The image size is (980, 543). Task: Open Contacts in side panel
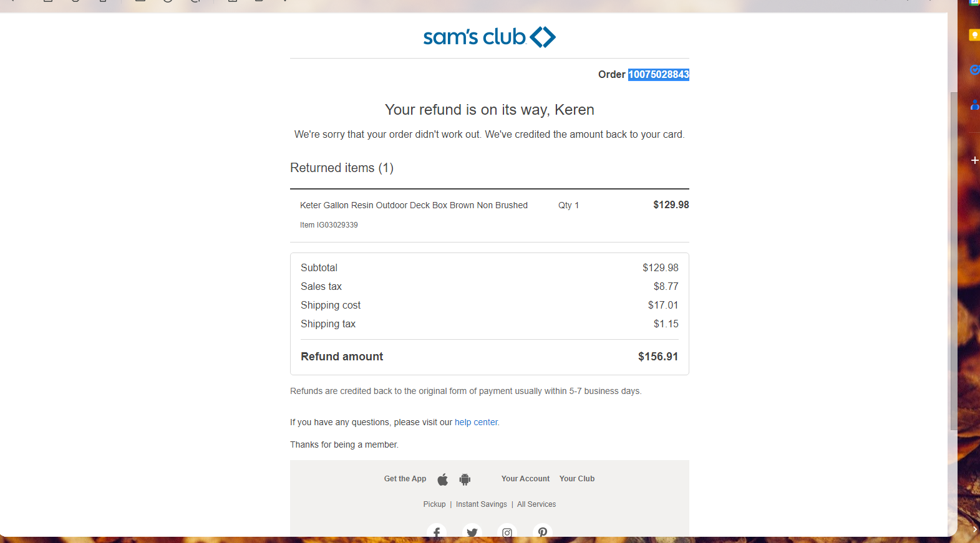(x=974, y=105)
